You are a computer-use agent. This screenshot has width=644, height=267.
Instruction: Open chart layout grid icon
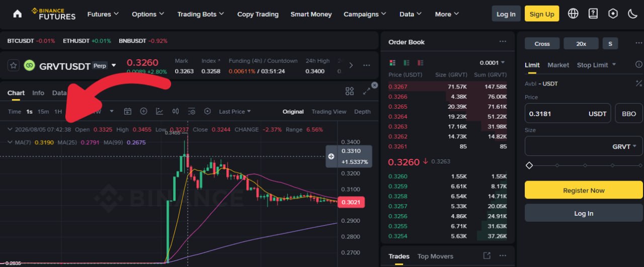tap(350, 91)
